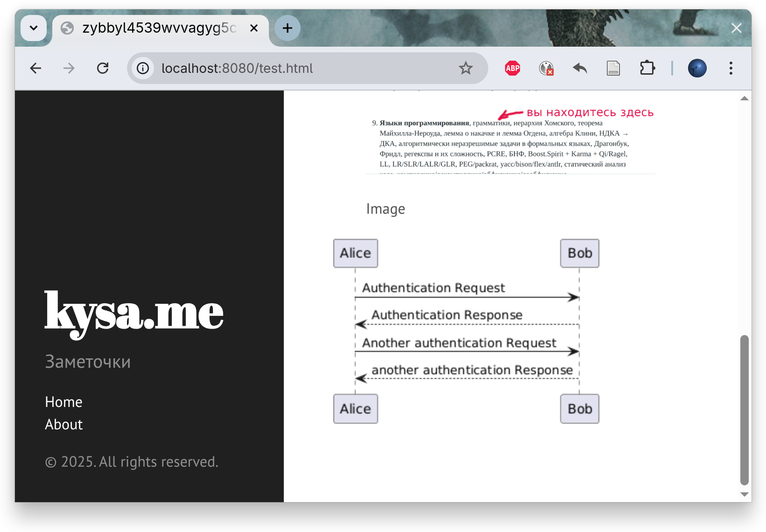
Task: Open the Home link in sidebar
Action: [x=64, y=402]
